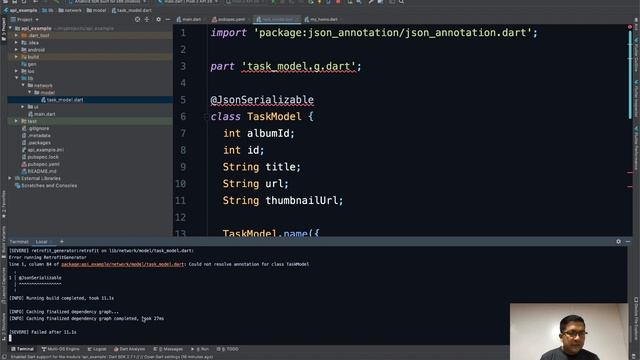Click the red Stop button in toolbar
This screenshot has height=360, width=640.
[x=338, y=2]
